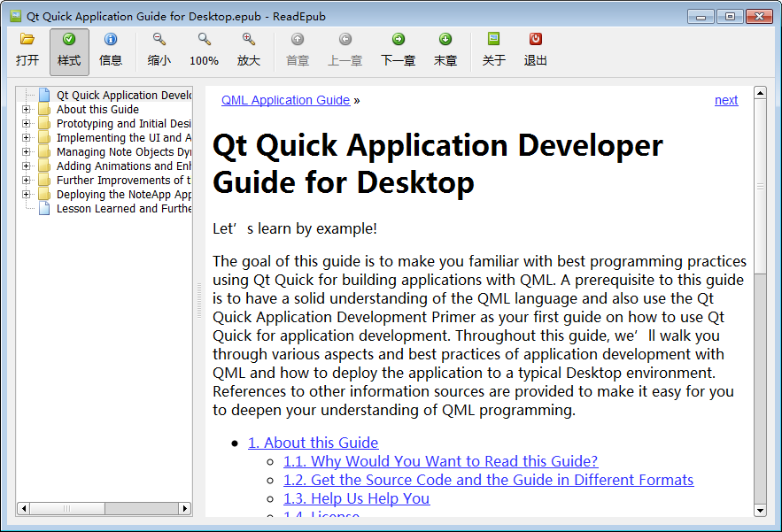Select Qt Quick Application Developer tree item
Image resolution: width=782 pixels, height=532 pixels.
[x=124, y=95]
